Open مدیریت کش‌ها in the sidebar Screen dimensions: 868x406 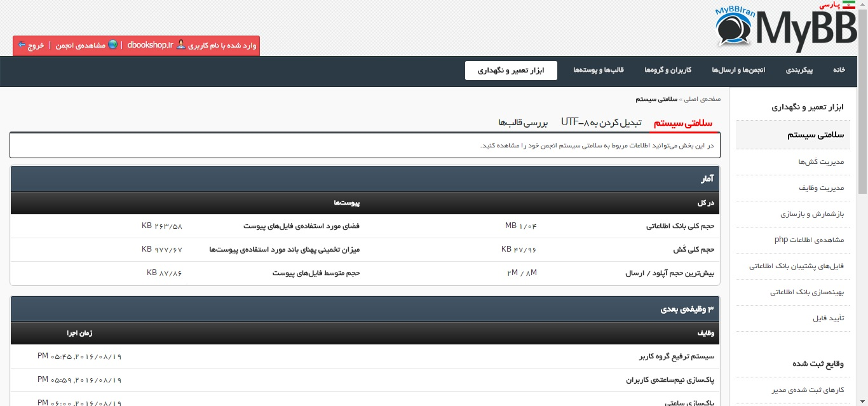pos(821,162)
